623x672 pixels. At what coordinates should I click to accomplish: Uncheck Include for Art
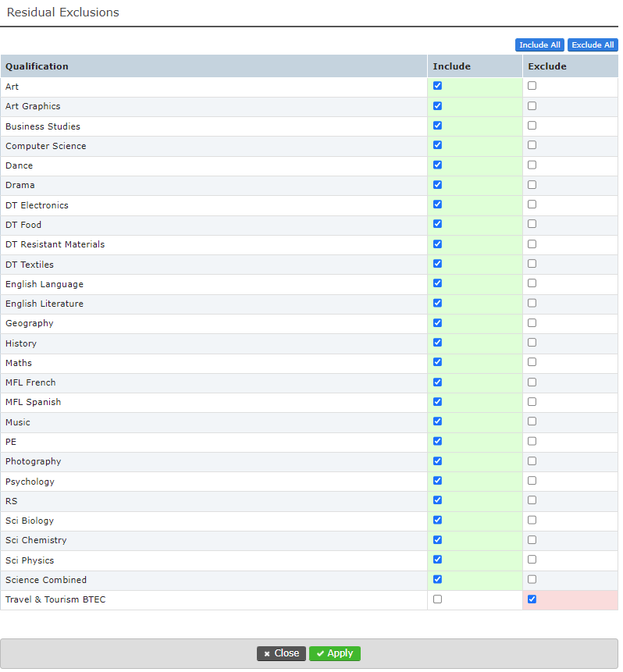437,86
